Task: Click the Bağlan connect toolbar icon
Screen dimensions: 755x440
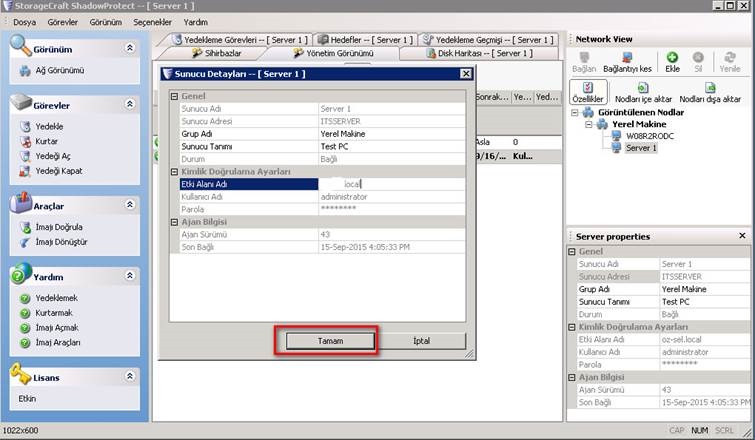Action: tap(584, 57)
